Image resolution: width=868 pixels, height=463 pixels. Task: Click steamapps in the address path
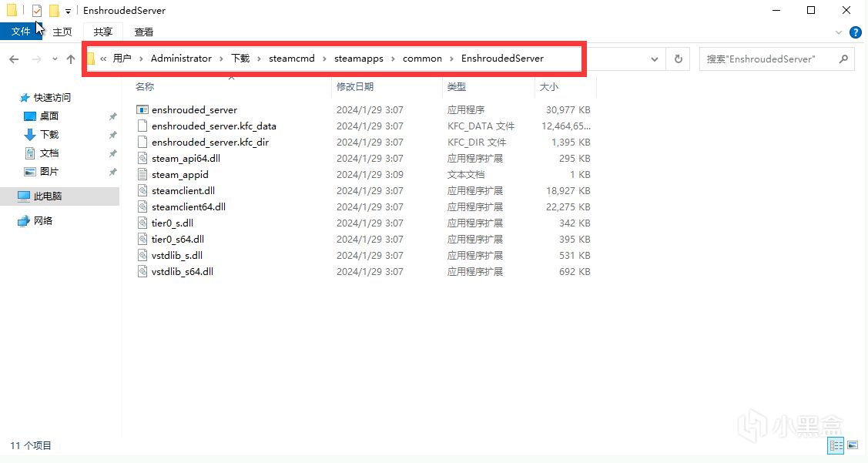[x=359, y=58]
